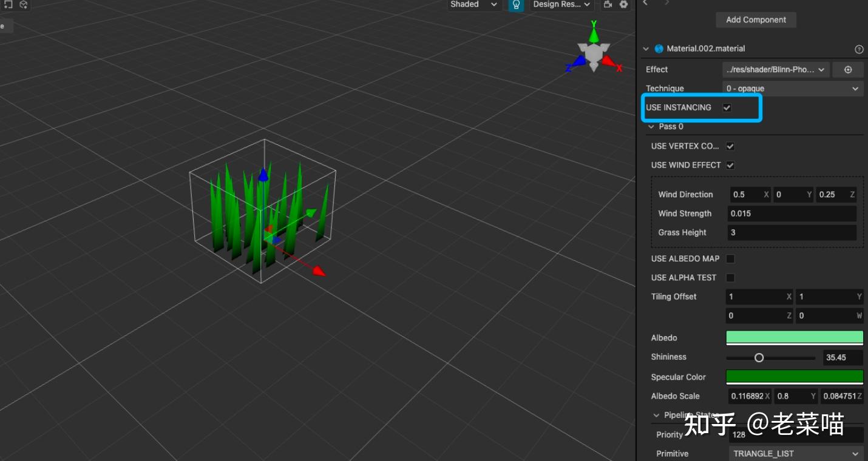
Task: Toggle scene lighting with the light bulb icon
Action: (516, 5)
